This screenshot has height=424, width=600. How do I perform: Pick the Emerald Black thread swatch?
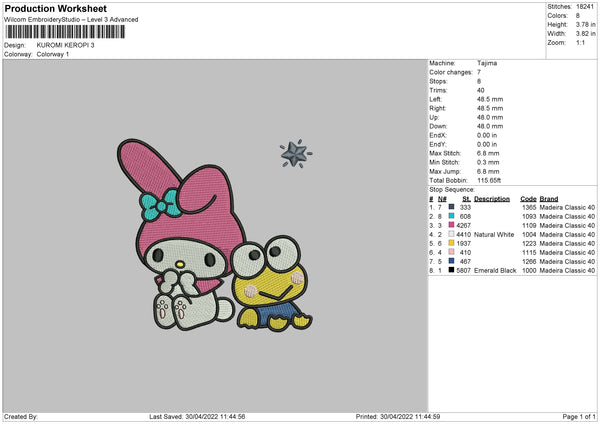(452, 270)
